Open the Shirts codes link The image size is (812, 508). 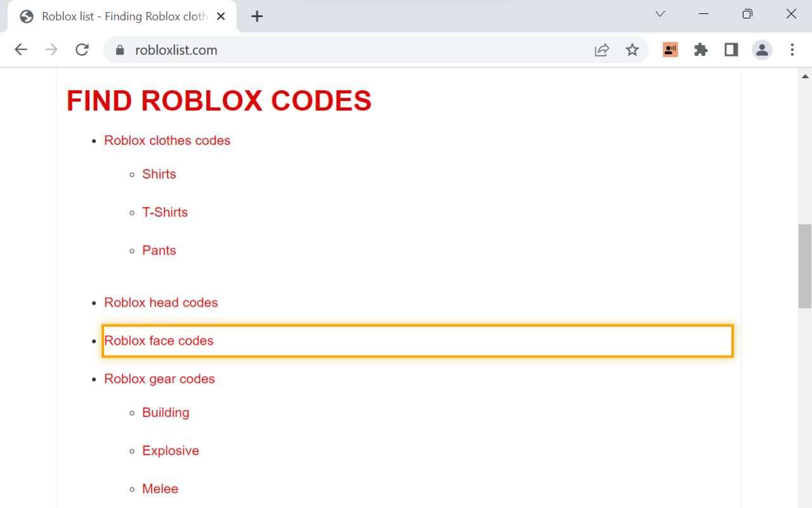[159, 174]
